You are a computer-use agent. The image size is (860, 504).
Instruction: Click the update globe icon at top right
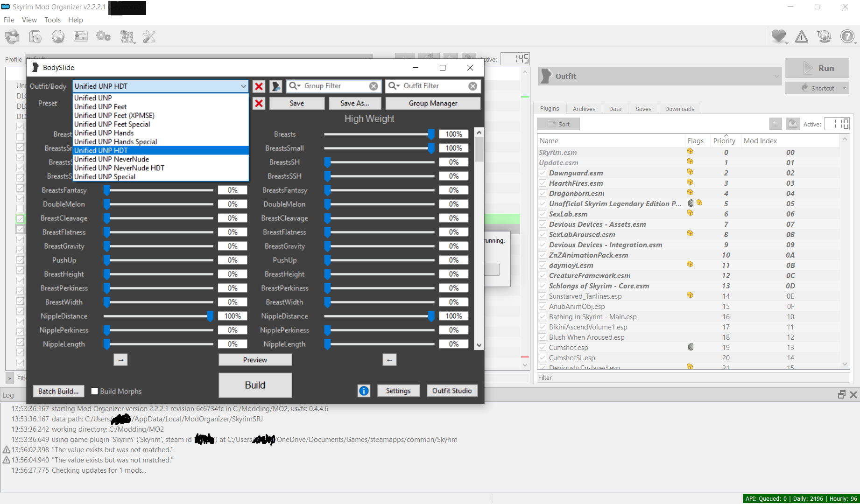coord(825,36)
